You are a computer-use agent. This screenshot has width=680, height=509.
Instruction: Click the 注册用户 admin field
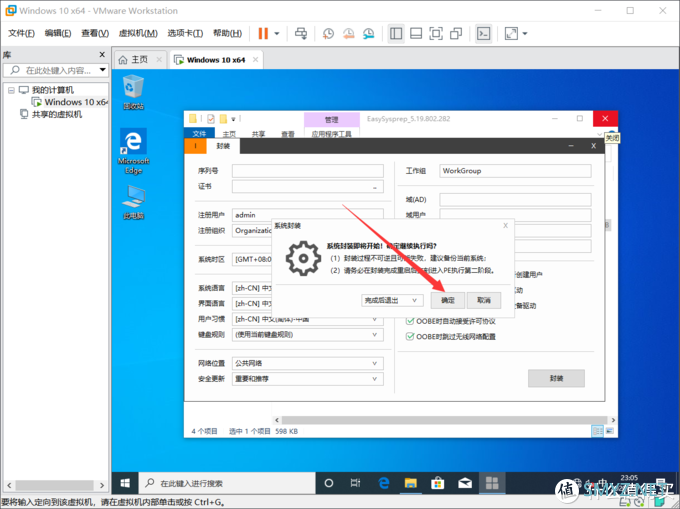tap(308, 214)
